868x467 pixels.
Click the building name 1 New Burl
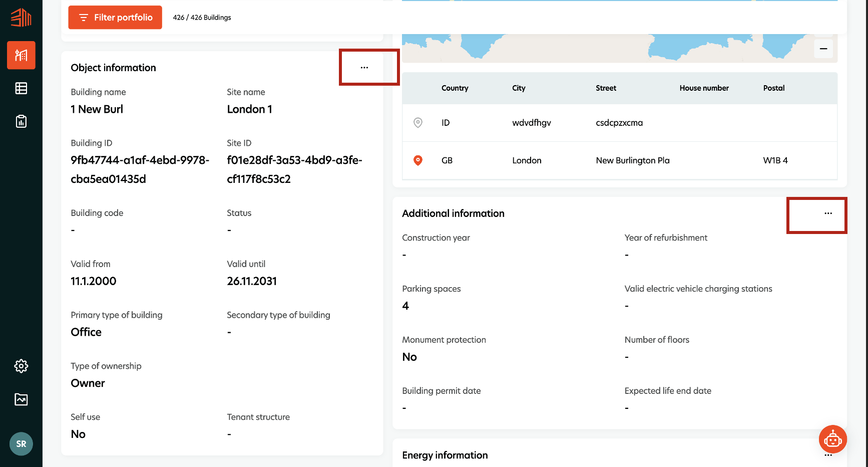(97, 109)
